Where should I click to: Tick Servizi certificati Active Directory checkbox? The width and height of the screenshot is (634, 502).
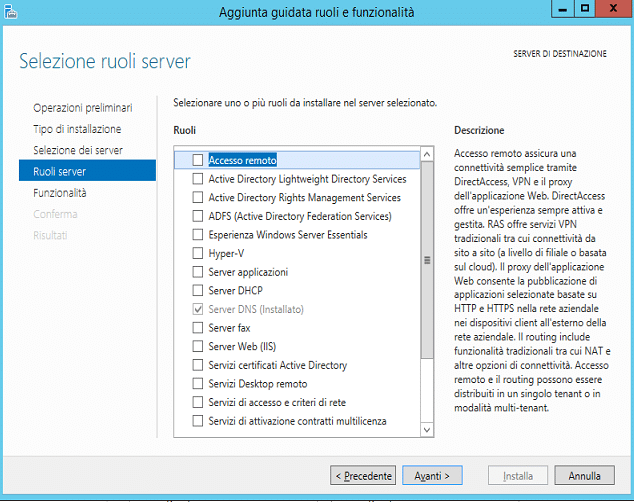[x=198, y=365]
